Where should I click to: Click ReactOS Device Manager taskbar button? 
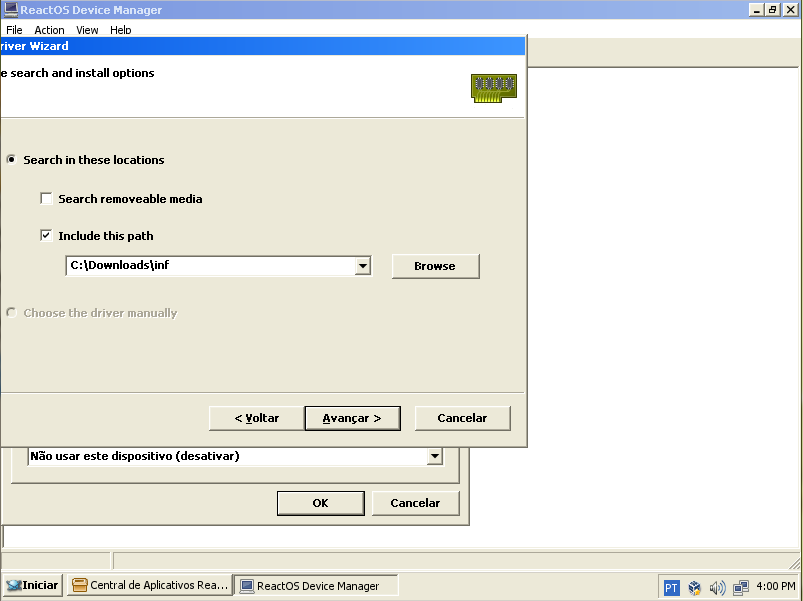pos(316,586)
